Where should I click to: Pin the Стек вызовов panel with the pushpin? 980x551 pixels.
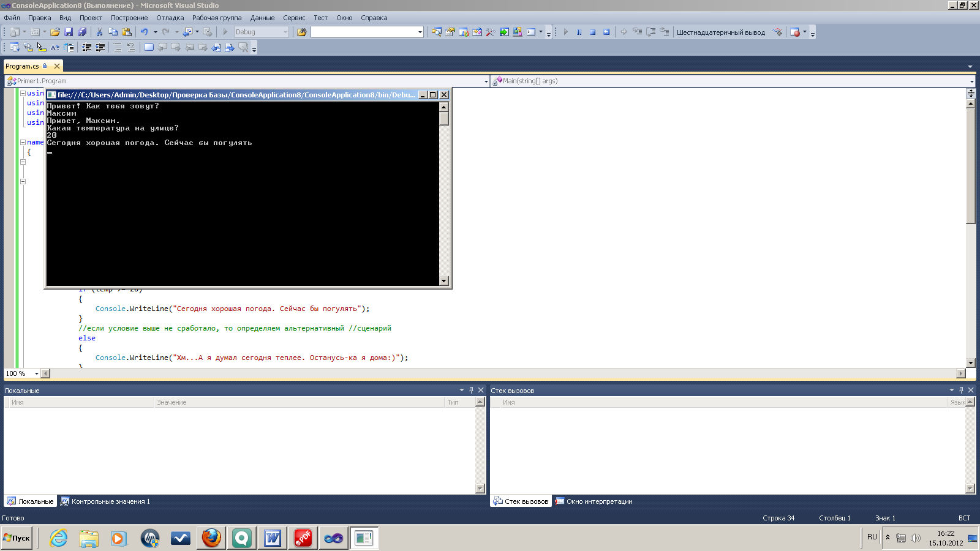click(961, 390)
